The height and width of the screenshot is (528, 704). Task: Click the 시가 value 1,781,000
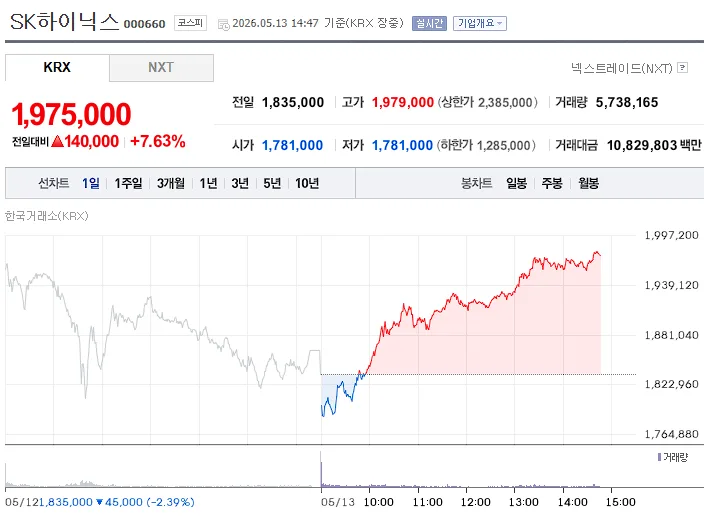(x=292, y=145)
